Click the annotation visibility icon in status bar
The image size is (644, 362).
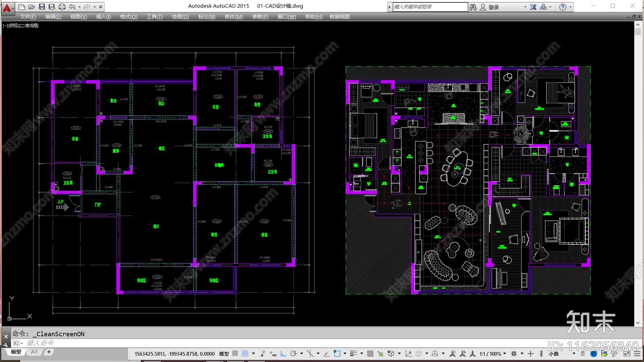point(452,354)
